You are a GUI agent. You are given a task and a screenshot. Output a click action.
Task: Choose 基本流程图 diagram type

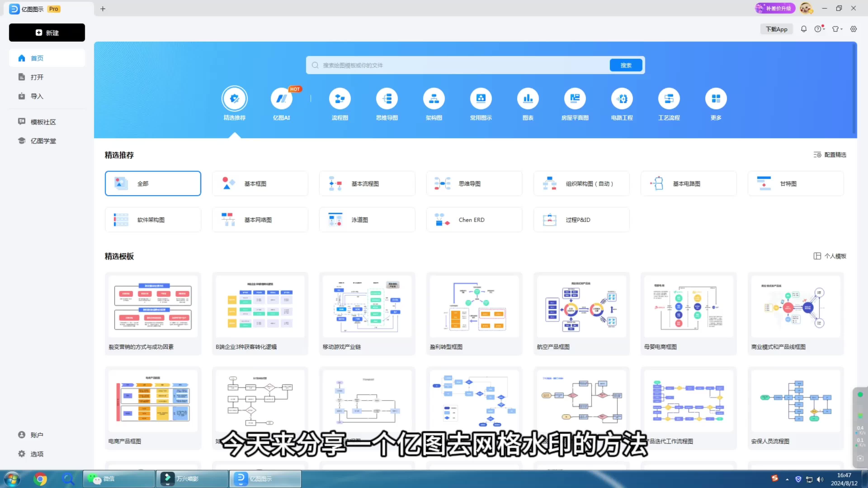coord(367,183)
